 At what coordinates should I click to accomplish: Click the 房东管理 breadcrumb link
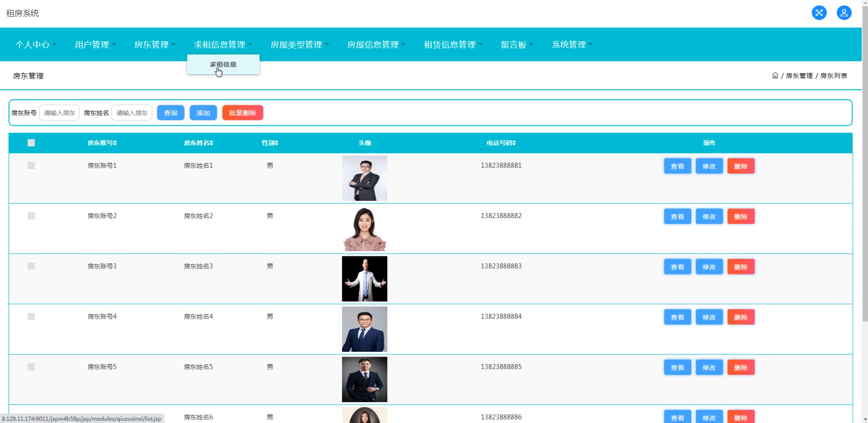pyautogui.click(x=799, y=75)
